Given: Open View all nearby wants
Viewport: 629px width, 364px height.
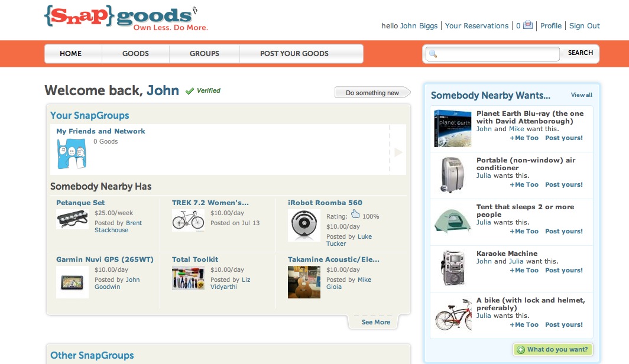Looking at the screenshot, I should tap(582, 95).
